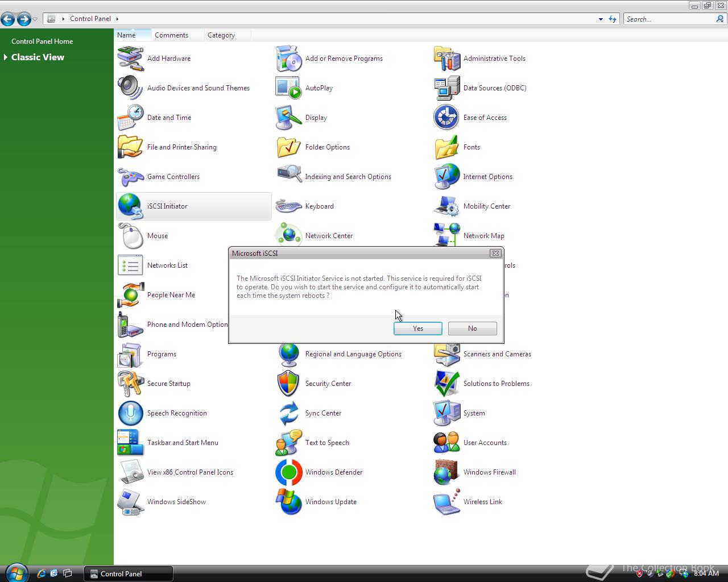Click into the Search box
The image size is (728, 582).
click(669, 19)
